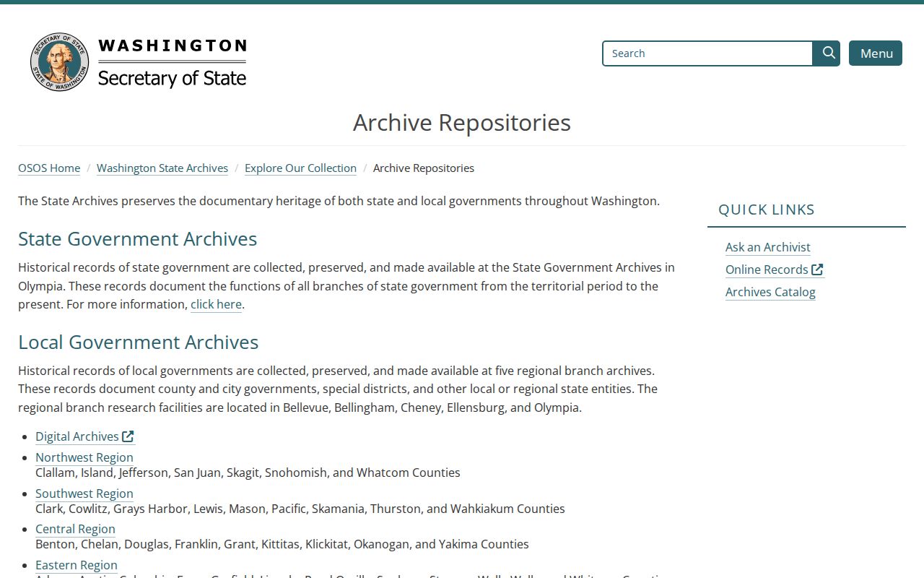
Task: Visit the Southwest Region page
Action: [84, 493]
